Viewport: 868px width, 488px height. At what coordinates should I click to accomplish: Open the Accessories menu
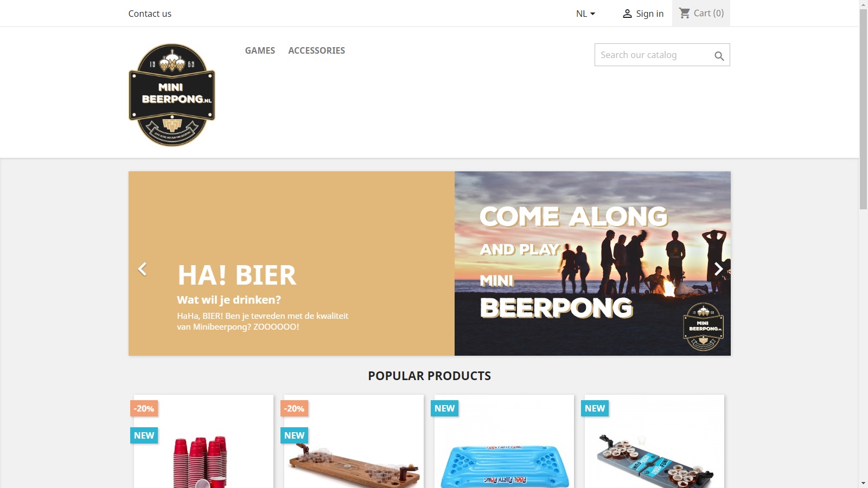(x=316, y=50)
